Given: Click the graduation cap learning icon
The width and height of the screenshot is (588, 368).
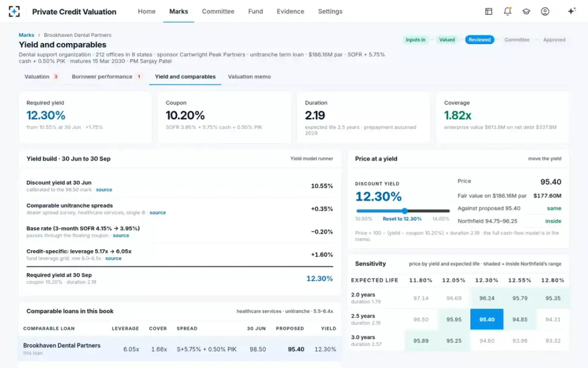Looking at the screenshot, I should click(x=526, y=11).
